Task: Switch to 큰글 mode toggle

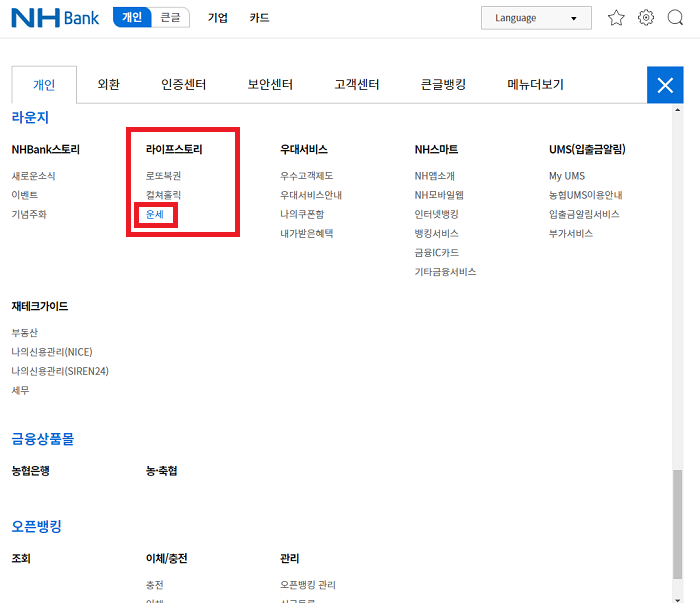Action: [x=171, y=17]
